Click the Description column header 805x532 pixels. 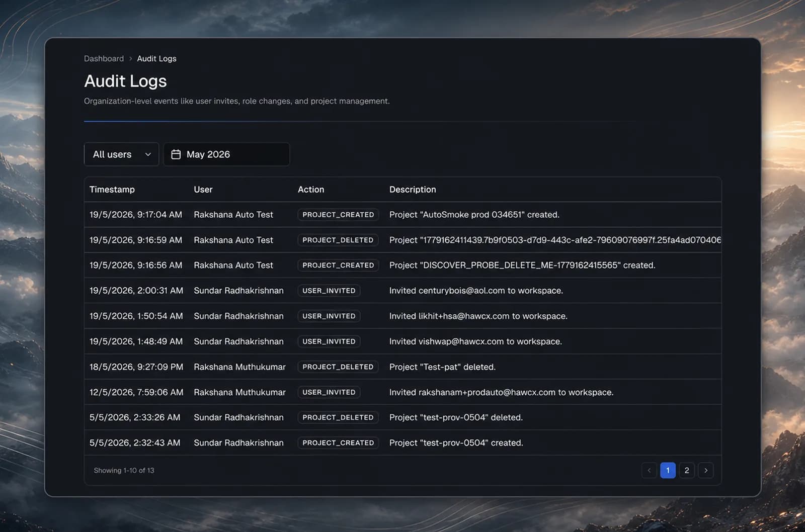413,190
